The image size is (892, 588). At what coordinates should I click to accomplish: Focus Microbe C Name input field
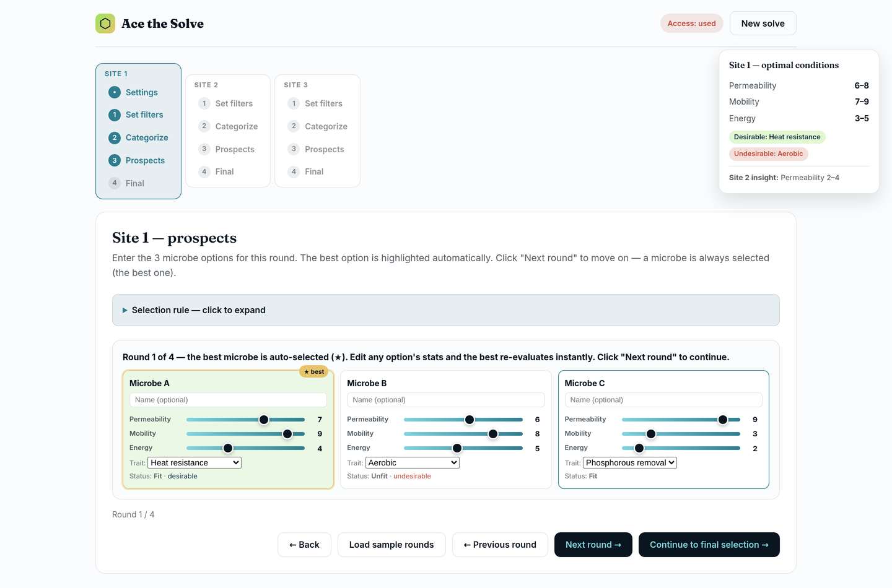point(663,400)
